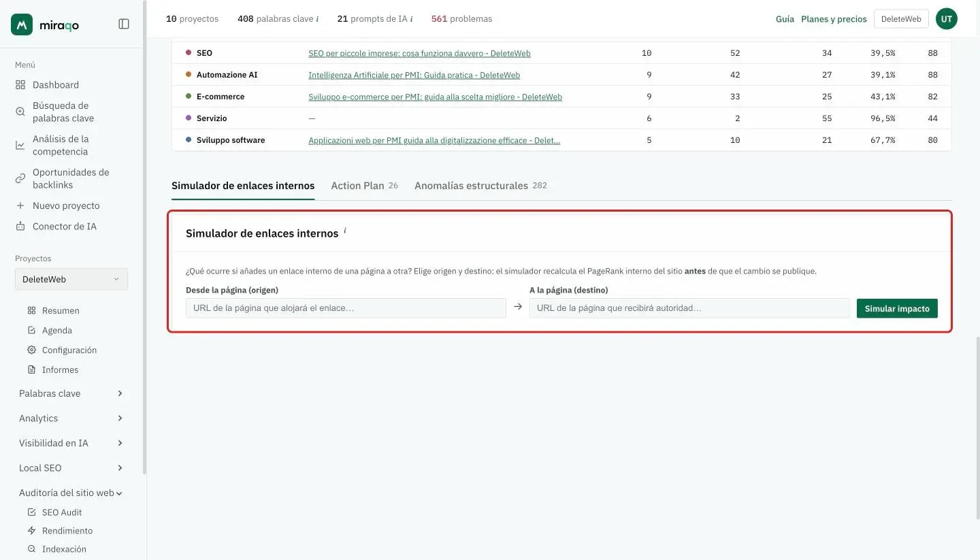
Task: Click the Resumen grid icon
Action: click(31, 311)
